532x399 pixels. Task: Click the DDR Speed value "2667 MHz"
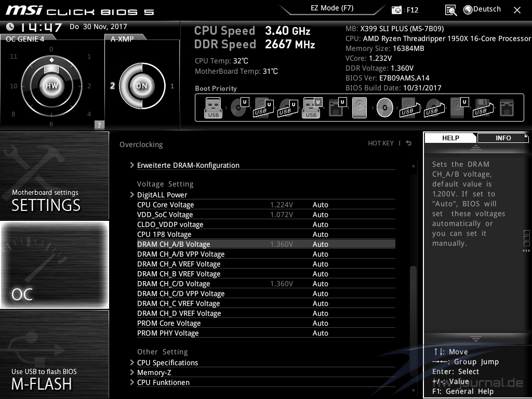point(290,44)
